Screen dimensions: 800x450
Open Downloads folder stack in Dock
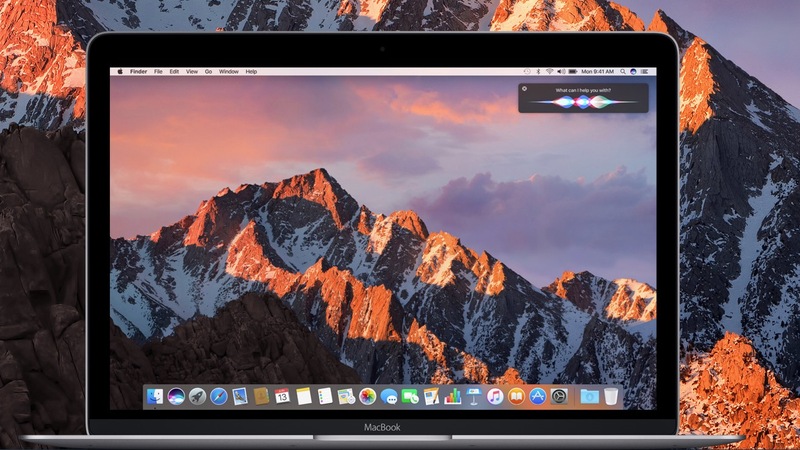pos(589,396)
